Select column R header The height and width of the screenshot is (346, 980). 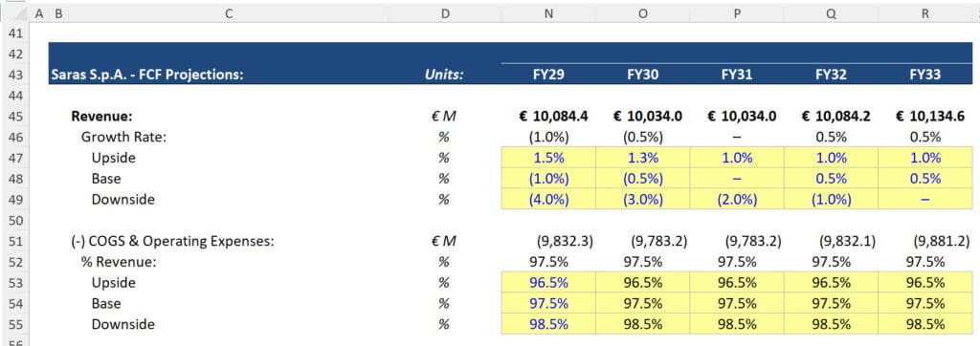(x=925, y=13)
